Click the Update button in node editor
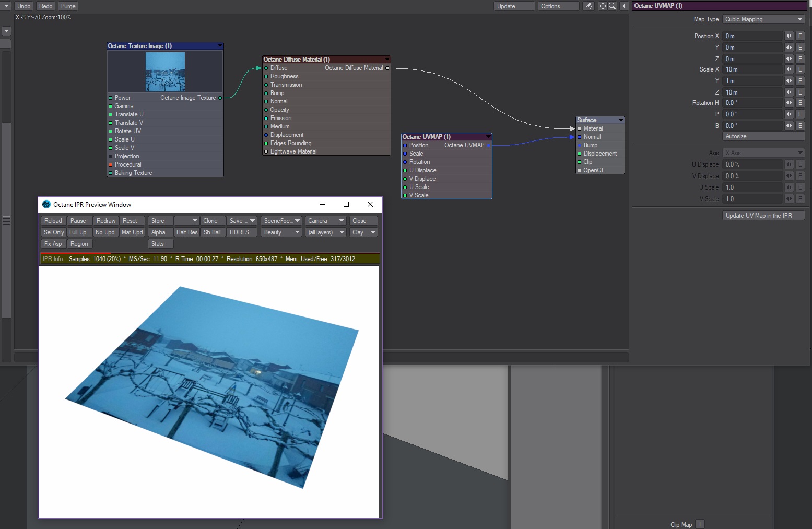 (514, 6)
